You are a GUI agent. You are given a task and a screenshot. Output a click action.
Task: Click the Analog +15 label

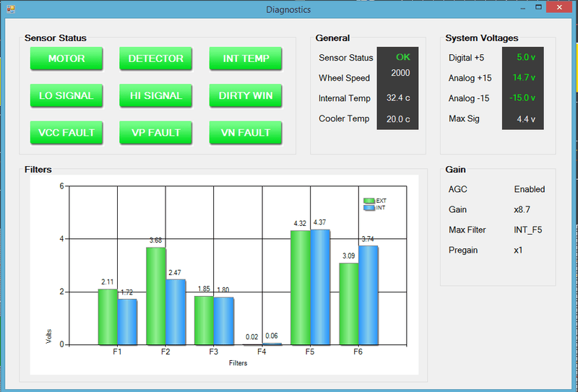[x=470, y=78]
